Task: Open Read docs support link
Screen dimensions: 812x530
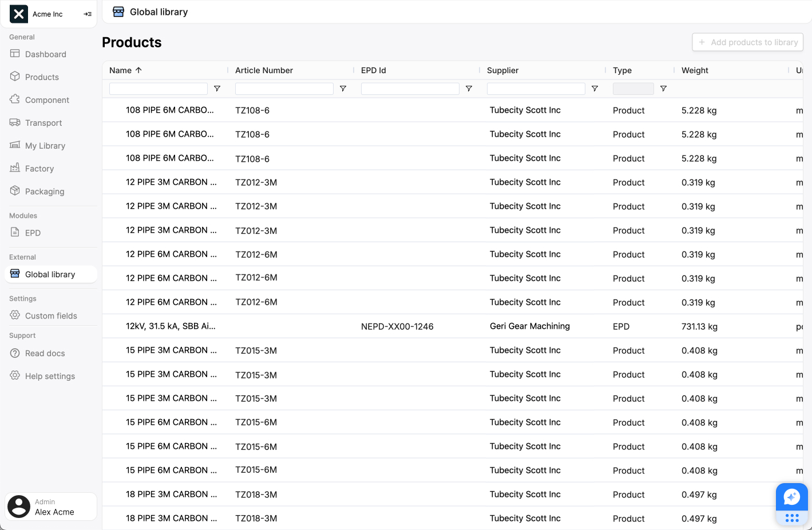Action: [45, 353]
